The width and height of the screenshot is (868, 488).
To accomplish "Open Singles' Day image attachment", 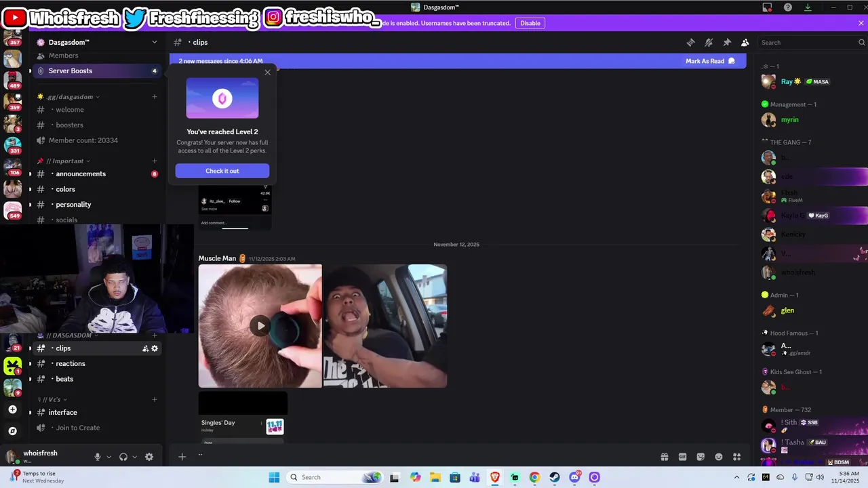I will [243, 418].
